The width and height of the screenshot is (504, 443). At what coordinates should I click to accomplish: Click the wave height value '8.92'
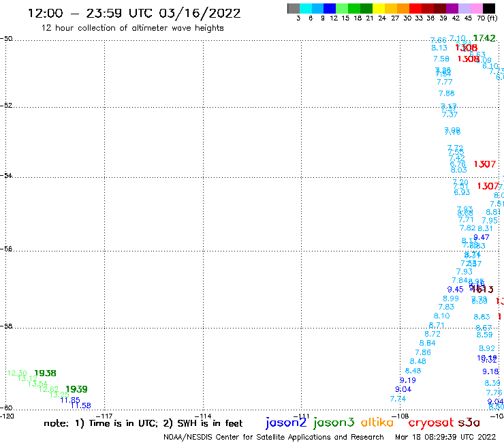(x=487, y=348)
